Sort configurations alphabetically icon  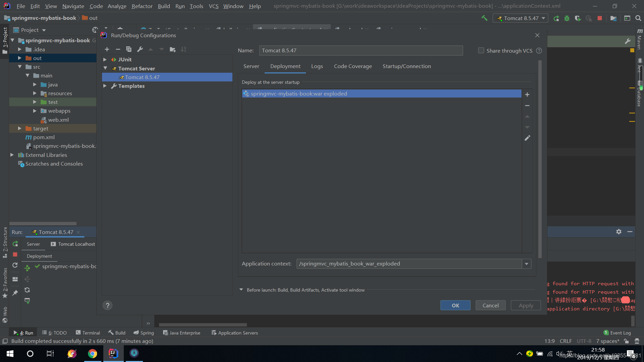tap(183, 49)
